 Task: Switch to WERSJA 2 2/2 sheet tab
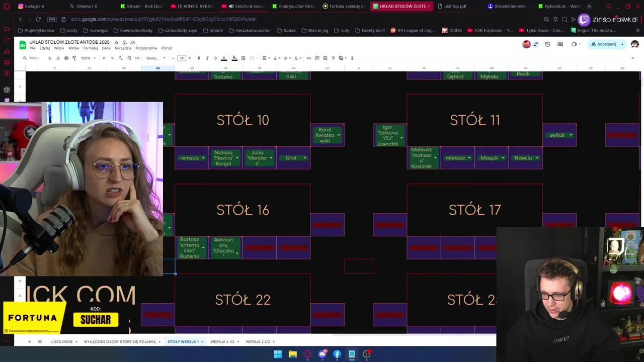258,342
